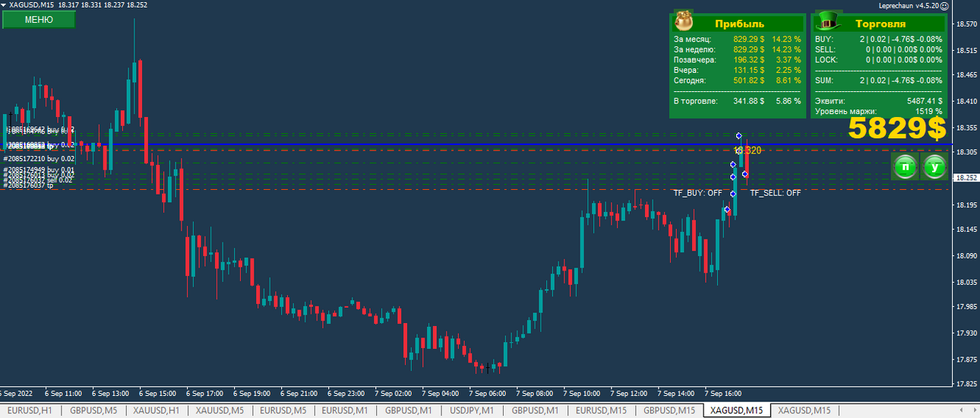
Task: Switch to the EURUSD,M5 chart tab
Action: pos(283,410)
